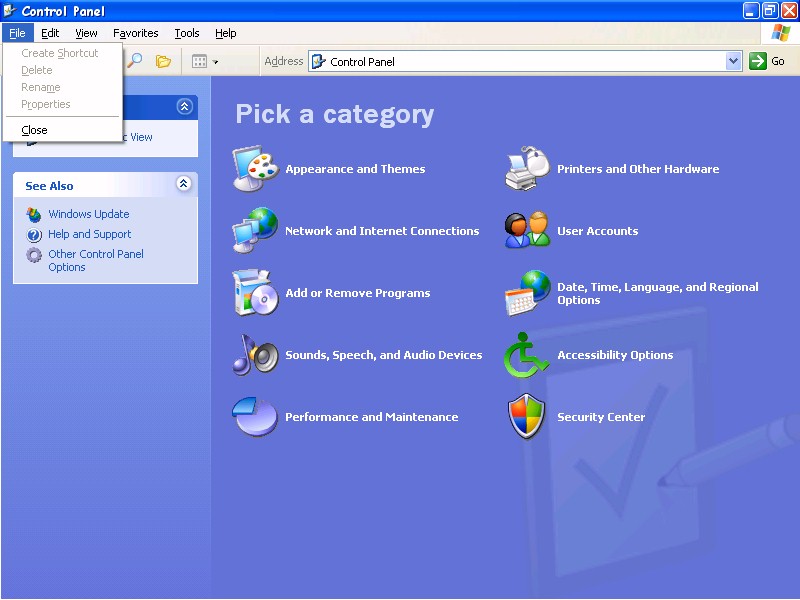The image size is (800, 600).
Task: Click the Printers and Other Hardware icon
Action: (528, 168)
